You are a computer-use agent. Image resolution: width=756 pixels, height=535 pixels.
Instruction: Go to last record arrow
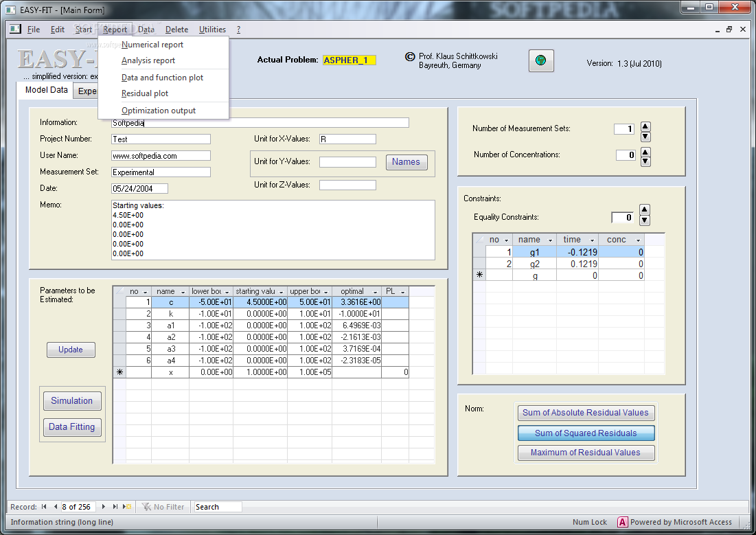(x=115, y=507)
